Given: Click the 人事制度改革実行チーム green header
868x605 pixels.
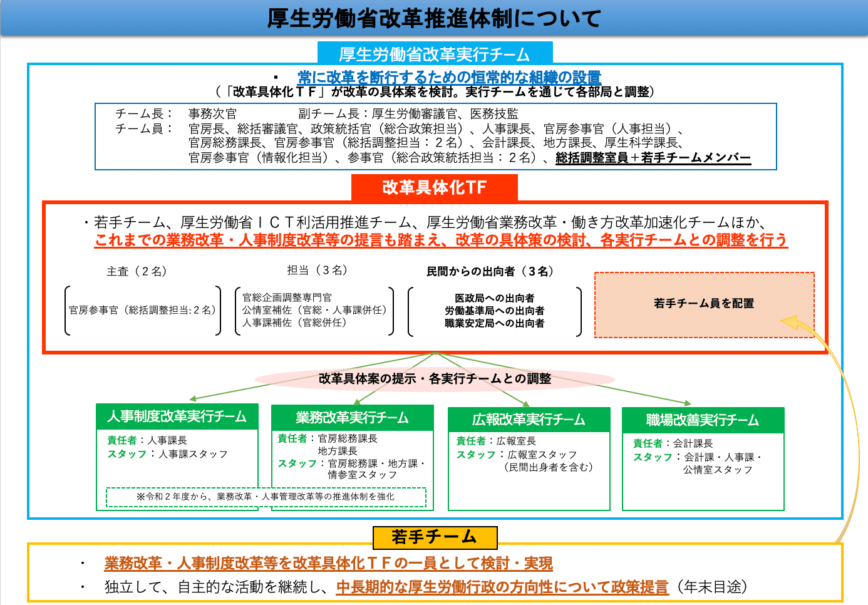Looking at the screenshot, I should pos(177,417).
